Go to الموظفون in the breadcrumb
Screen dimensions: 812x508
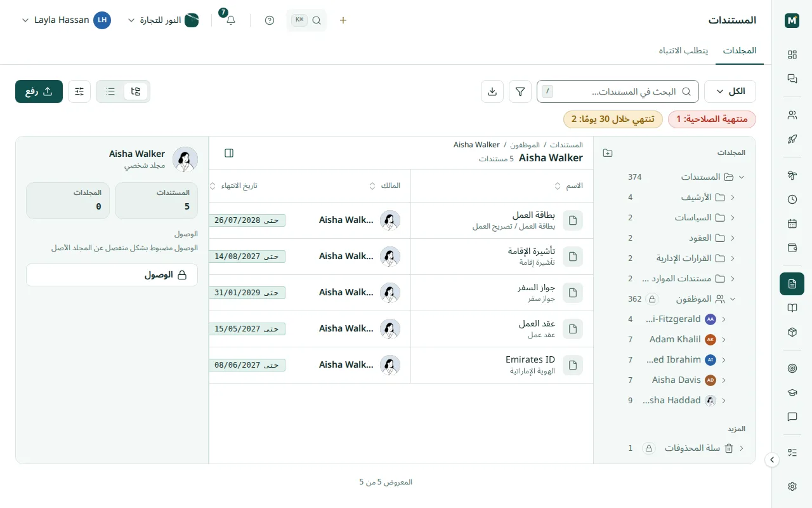pos(525,145)
